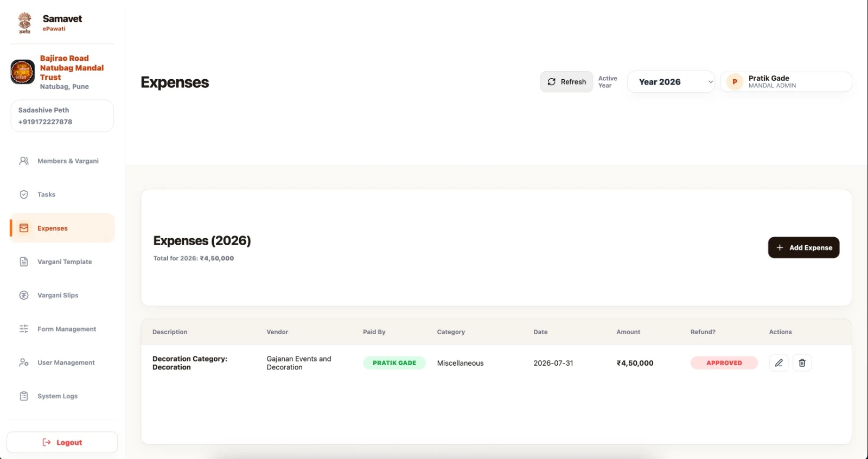Click the Active Year label
This screenshot has height=459, width=868.
coord(608,82)
